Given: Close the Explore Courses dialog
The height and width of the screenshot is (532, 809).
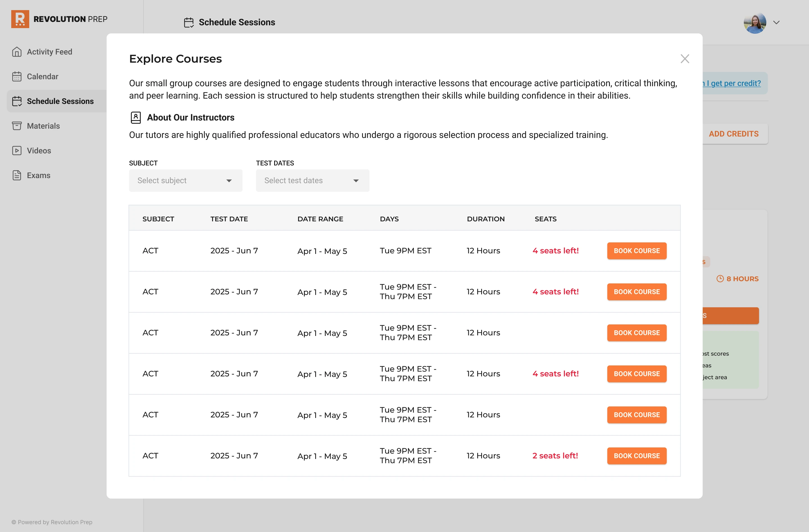Looking at the screenshot, I should pyautogui.click(x=685, y=59).
